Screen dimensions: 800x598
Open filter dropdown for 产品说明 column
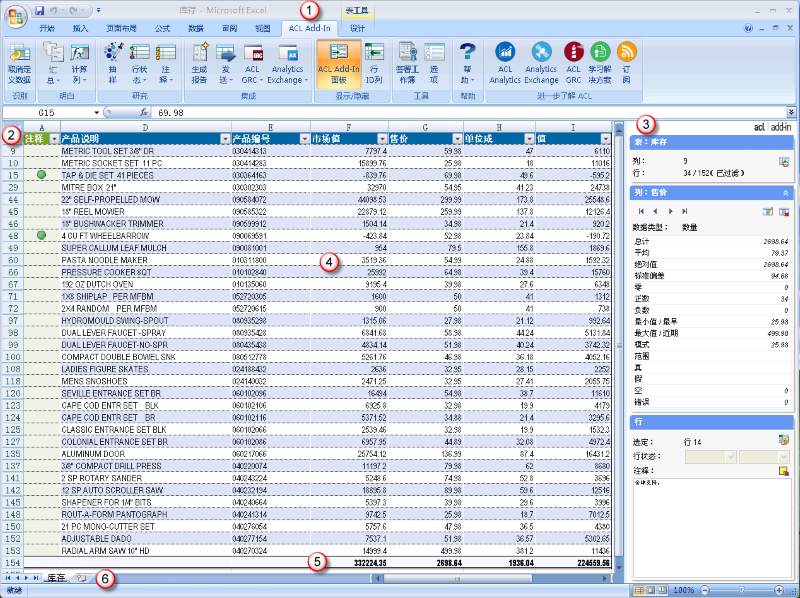[x=223, y=139]
